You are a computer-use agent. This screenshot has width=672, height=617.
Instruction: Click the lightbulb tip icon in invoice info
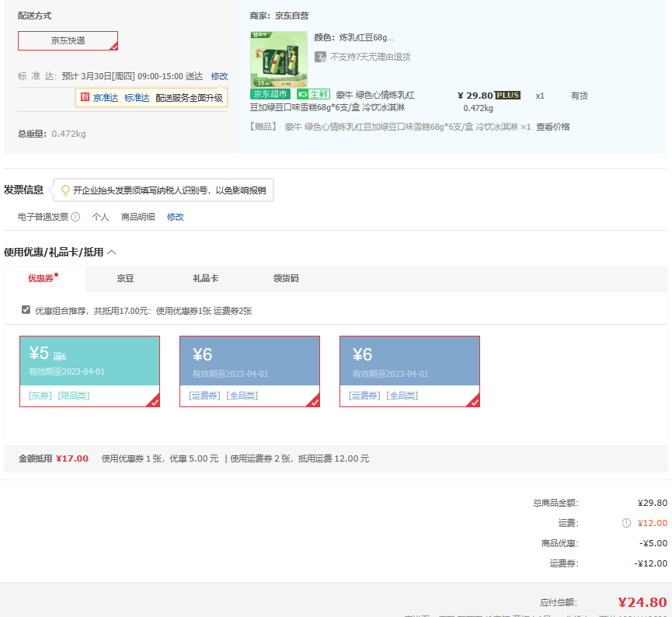click(65, 190)
